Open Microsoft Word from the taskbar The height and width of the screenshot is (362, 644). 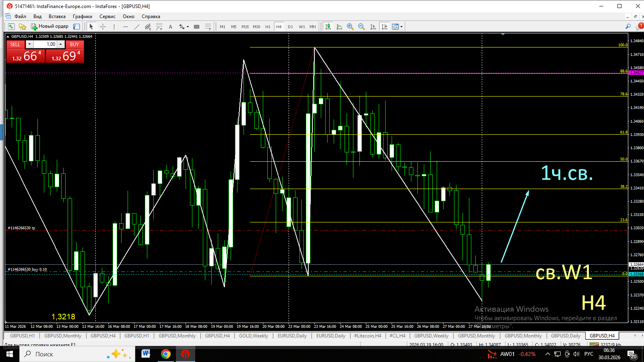146,354
